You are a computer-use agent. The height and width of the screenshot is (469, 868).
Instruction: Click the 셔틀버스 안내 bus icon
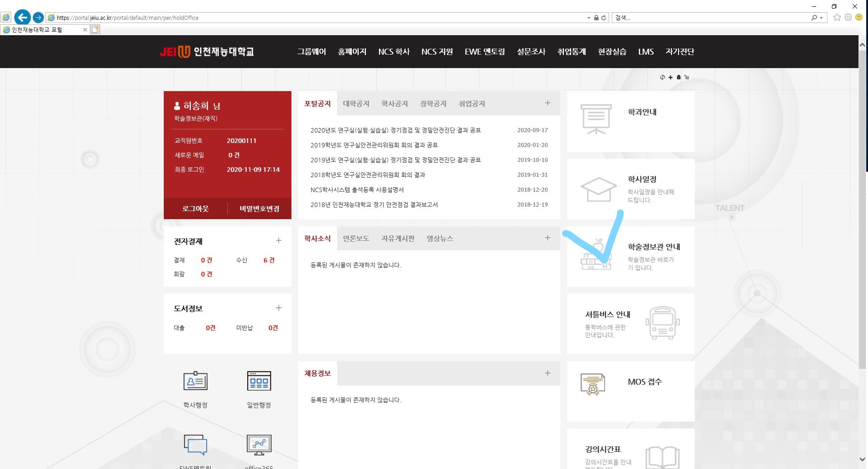tap(662, 323)
